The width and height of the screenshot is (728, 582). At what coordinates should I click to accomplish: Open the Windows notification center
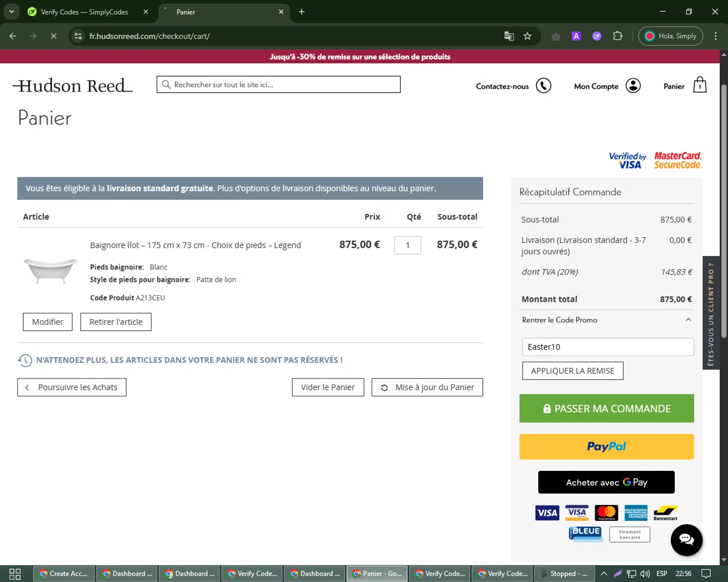[707, 574]
